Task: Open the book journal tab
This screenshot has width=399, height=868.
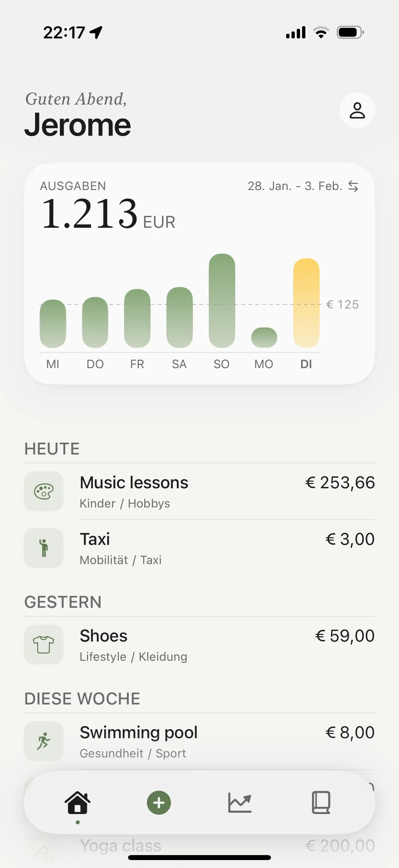Action: coord(321,802)
